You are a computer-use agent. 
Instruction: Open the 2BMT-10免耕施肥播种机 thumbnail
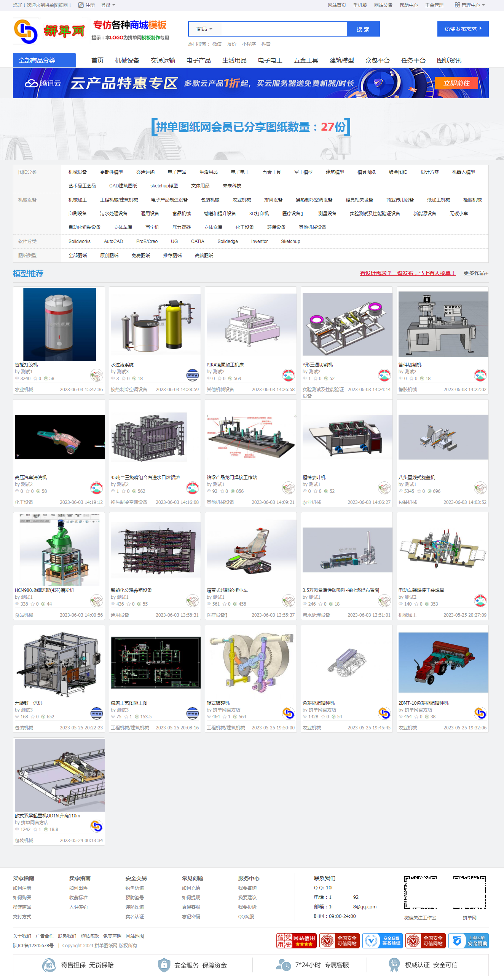pos(443,663)
